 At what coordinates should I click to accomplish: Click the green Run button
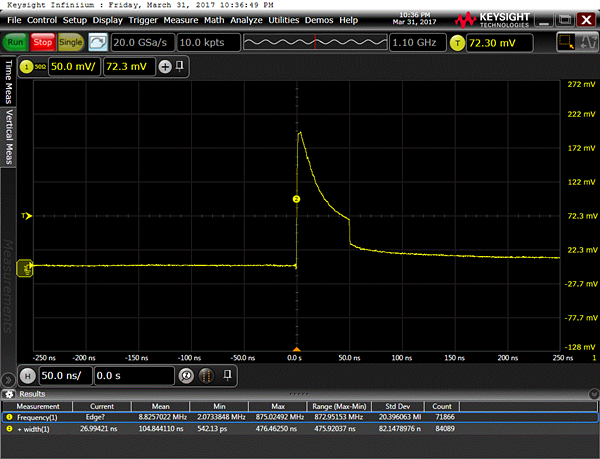coord(15,42)
